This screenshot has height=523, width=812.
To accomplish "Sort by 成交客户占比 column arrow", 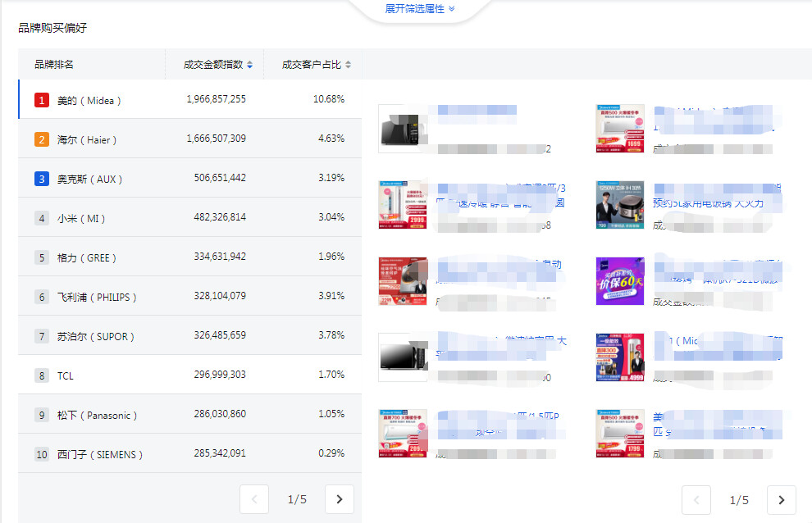I will tap(348, 65).
